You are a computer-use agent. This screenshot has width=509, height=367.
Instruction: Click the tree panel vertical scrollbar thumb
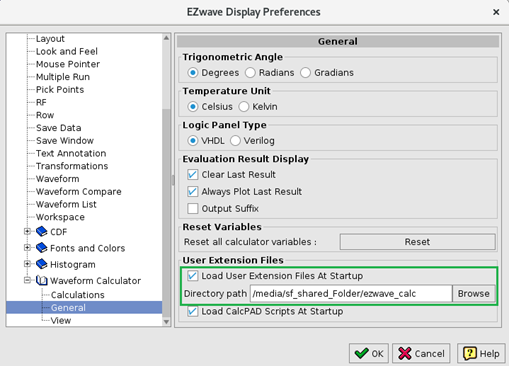click(x=166, y=213)
